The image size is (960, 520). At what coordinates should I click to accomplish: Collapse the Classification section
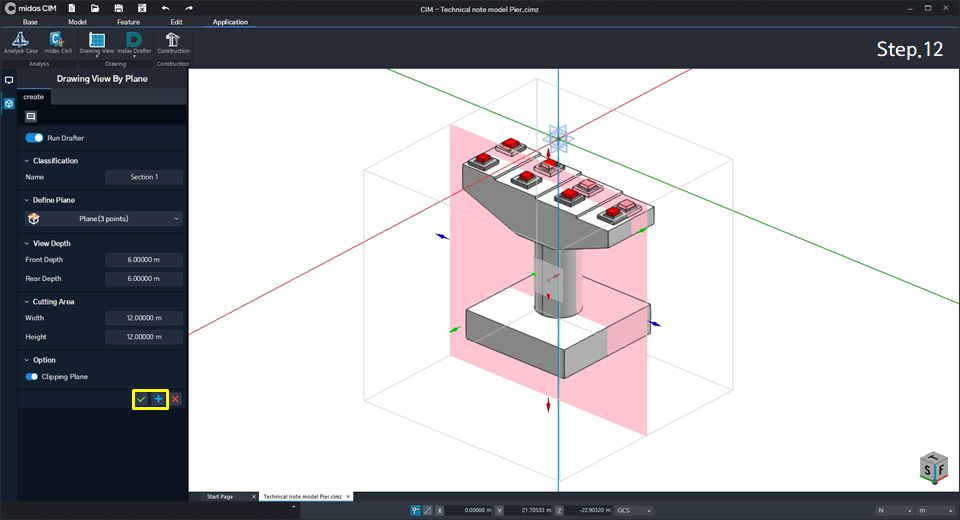coord(27,161)
